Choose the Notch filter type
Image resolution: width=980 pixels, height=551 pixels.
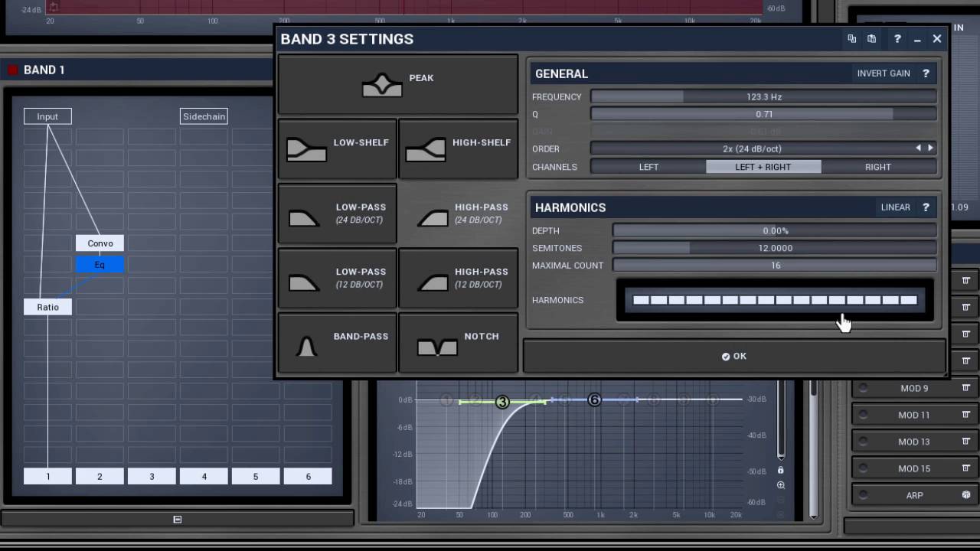point(458,343)
